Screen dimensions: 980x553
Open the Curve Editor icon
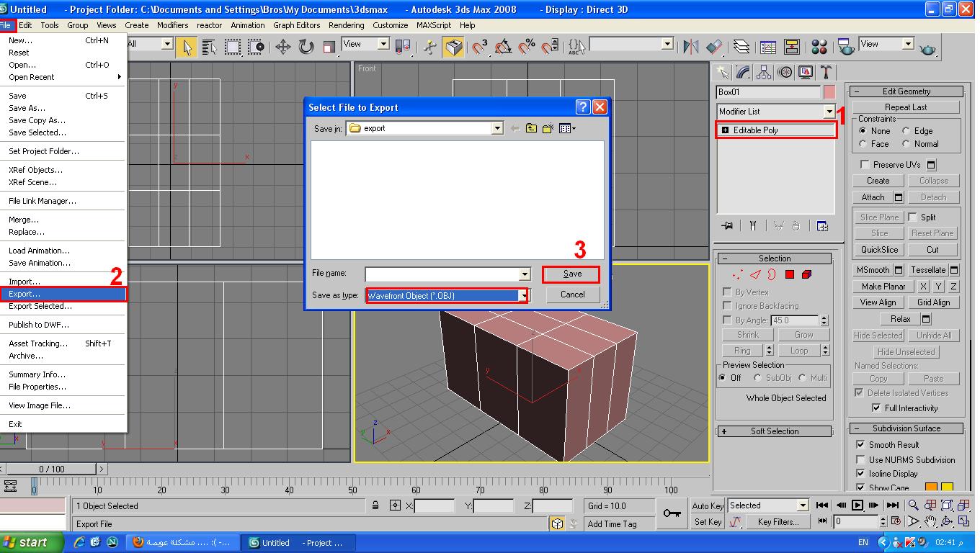coord(768,47)
